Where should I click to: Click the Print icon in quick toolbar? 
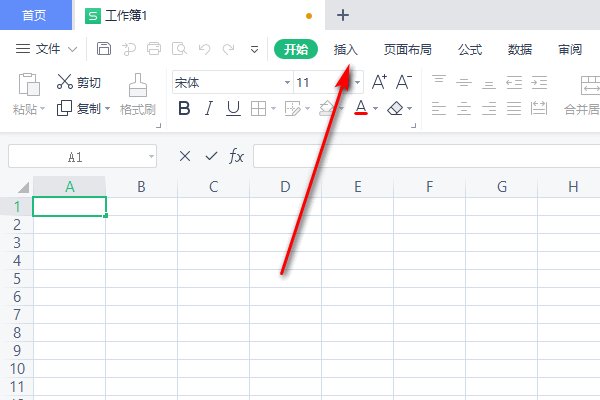(x=154, y=49)
